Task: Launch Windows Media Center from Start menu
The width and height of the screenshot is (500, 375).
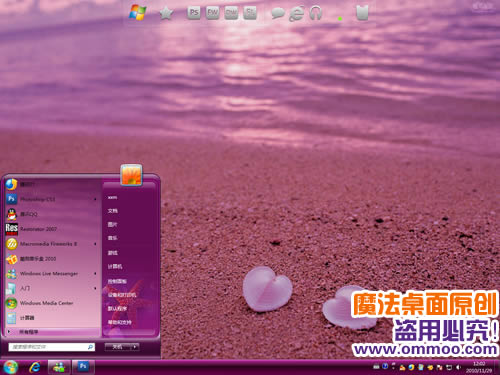Action: click(x=52, y=303)
